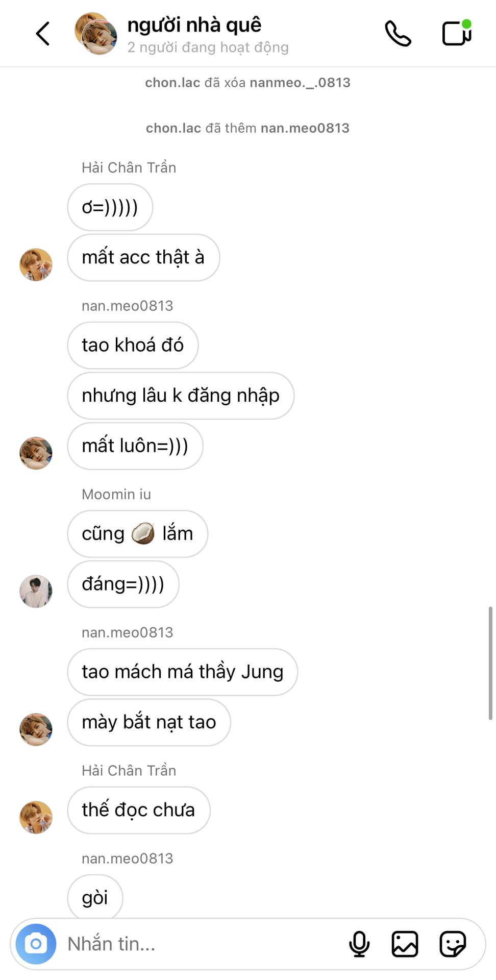Open group name người nhà quê
496x980 pixels.
coord(194,24)
